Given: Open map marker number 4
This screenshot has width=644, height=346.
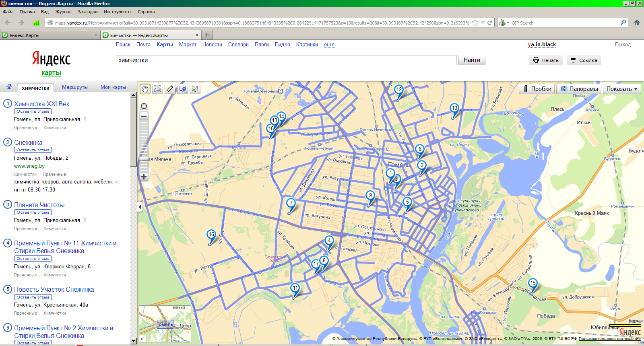Looking at the screenshot, I should pos(329,241).
